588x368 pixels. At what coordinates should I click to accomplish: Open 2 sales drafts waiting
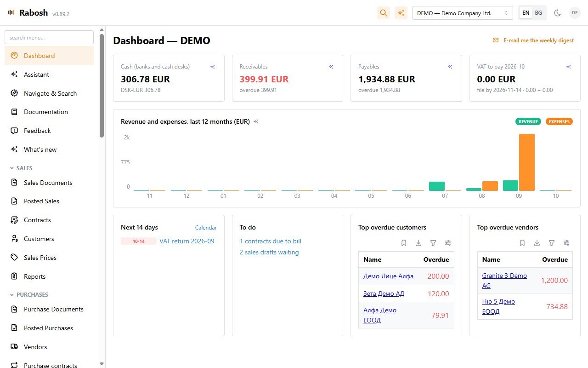pyautogui.click(x=269, y=252)
